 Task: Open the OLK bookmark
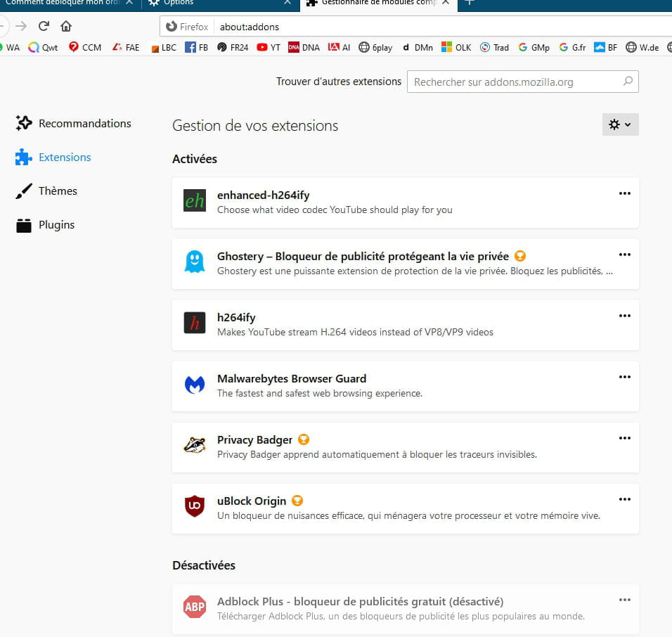pos(456,47)
